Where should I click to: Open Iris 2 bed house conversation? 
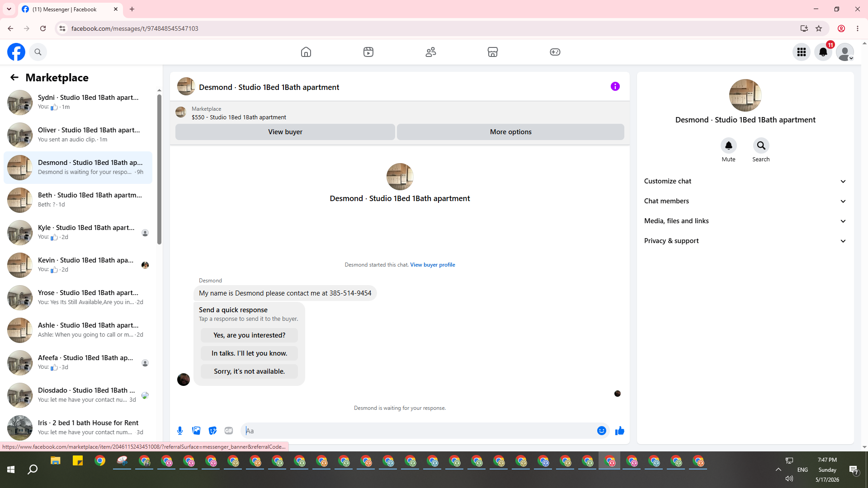click(x=78, y=427)
